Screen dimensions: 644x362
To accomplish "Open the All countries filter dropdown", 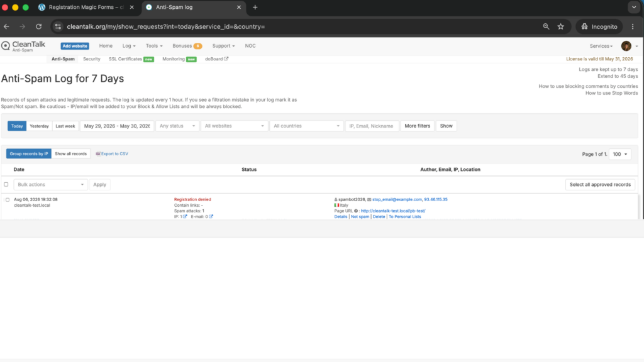I will [306, 126].
